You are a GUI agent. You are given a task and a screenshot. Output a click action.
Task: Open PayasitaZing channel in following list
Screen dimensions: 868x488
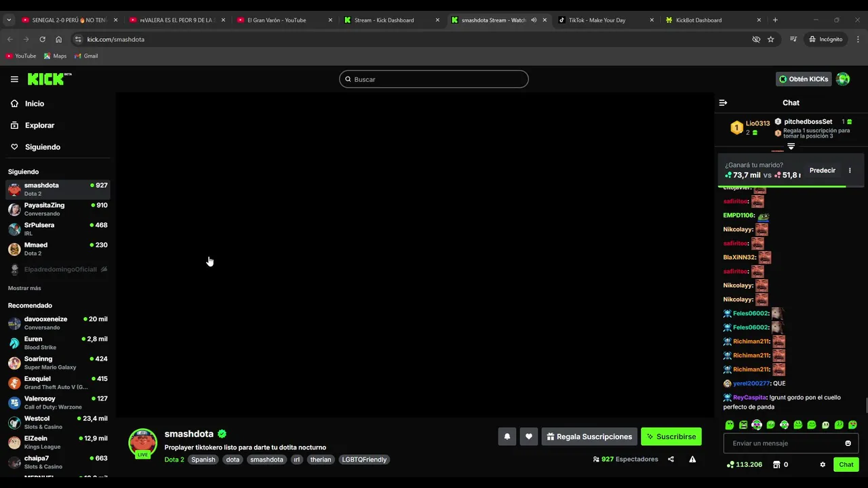point(58,209)
